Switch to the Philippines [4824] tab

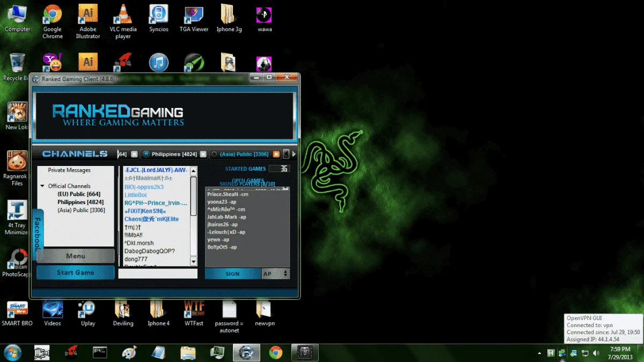[174, 154]
